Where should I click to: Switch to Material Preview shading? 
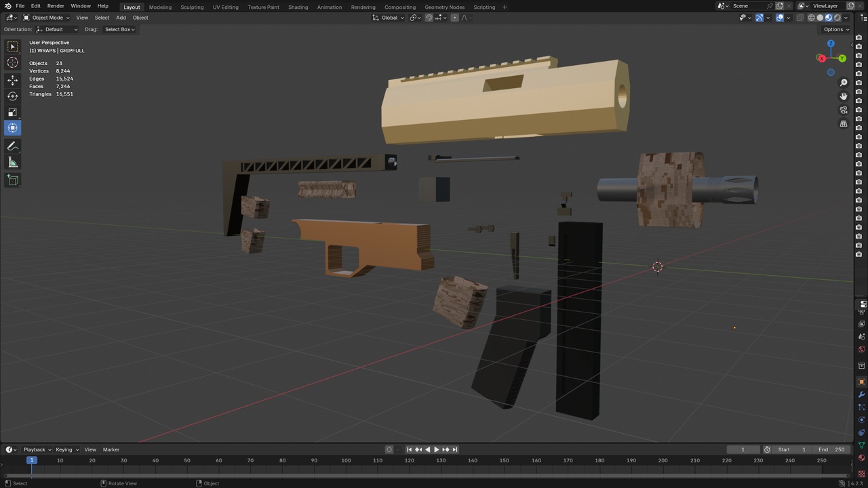pos(829,18)
